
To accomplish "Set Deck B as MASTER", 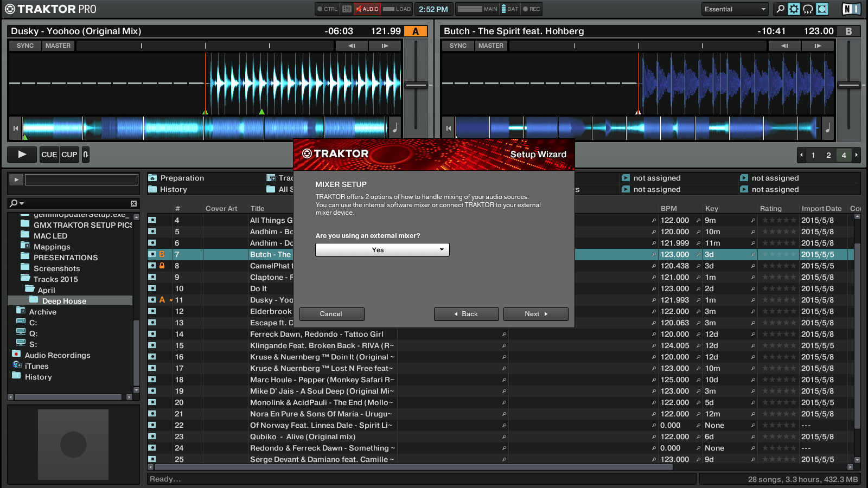I will click(490, 46).
